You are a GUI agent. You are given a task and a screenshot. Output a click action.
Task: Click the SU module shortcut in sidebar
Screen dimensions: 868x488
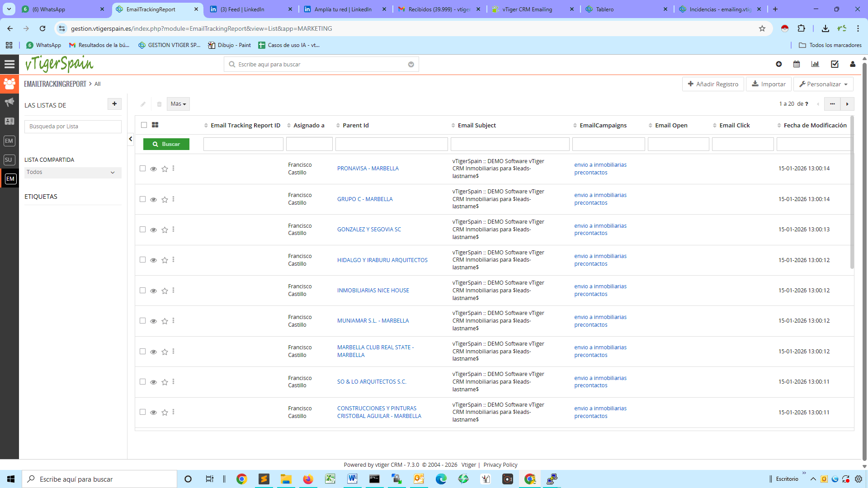9,160
